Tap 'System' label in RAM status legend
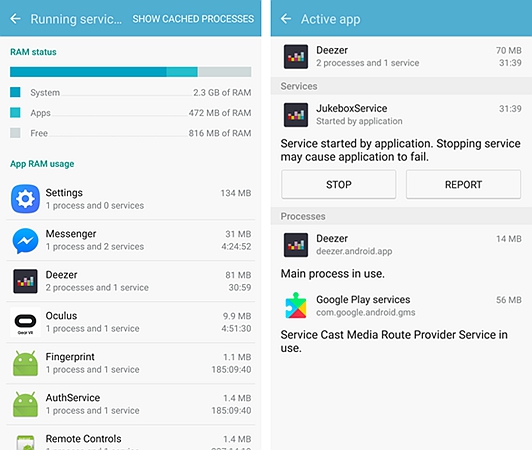This screenshot has width=532, height=450. pyautogui.click(x=45, y=92)
